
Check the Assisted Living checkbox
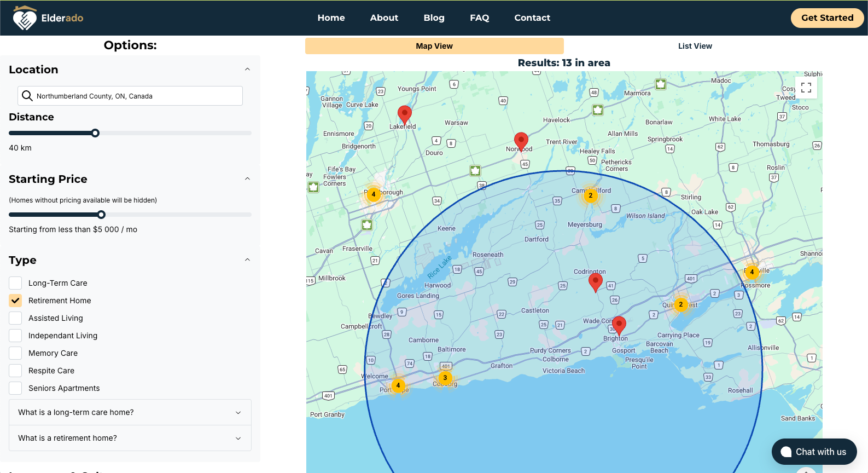click(15, 318)
